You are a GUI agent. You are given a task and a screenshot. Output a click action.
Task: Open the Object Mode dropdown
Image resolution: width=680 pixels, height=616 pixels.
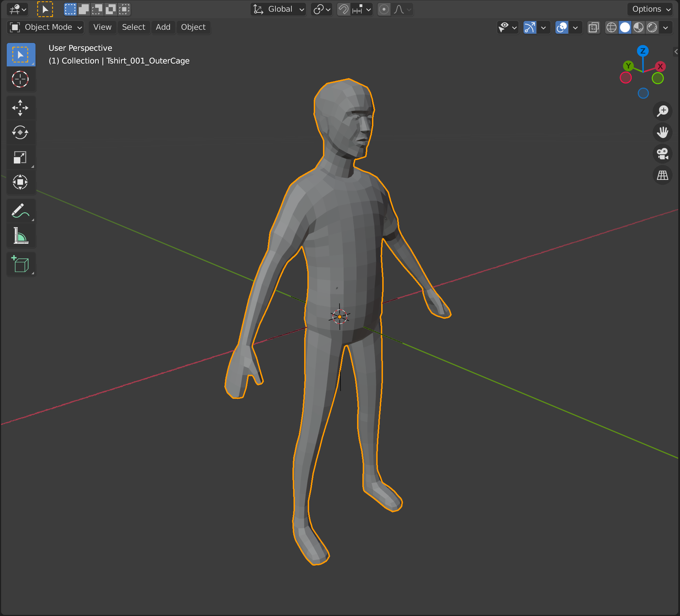[46, 27]
